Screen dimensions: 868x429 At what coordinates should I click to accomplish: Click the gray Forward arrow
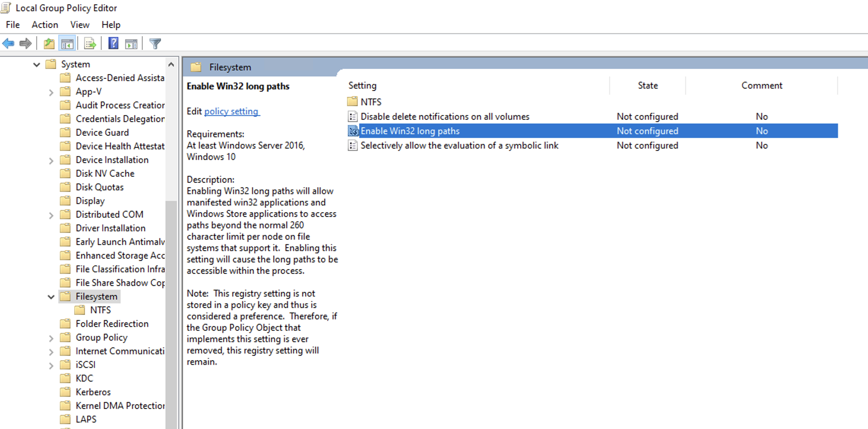[x=25, y=44]
